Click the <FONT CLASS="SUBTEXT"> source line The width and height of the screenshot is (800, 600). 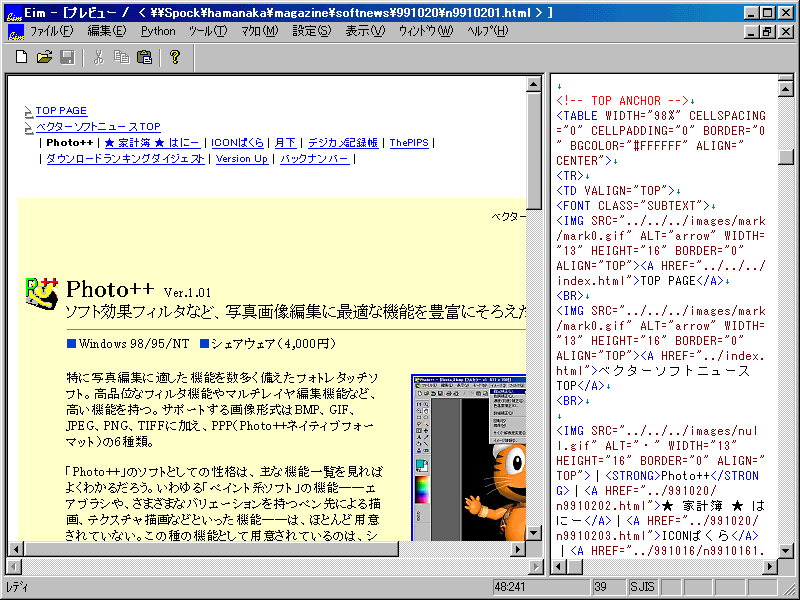pos(633,206)
